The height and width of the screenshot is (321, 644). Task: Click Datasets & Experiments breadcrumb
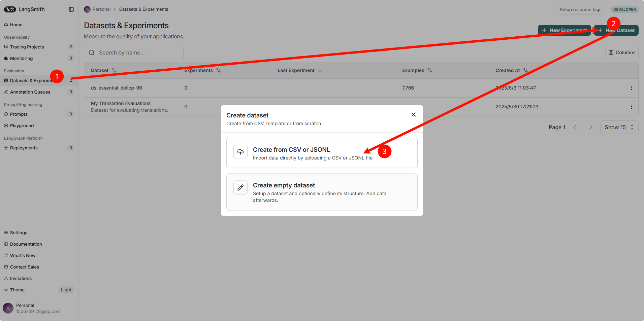(143, 9)
